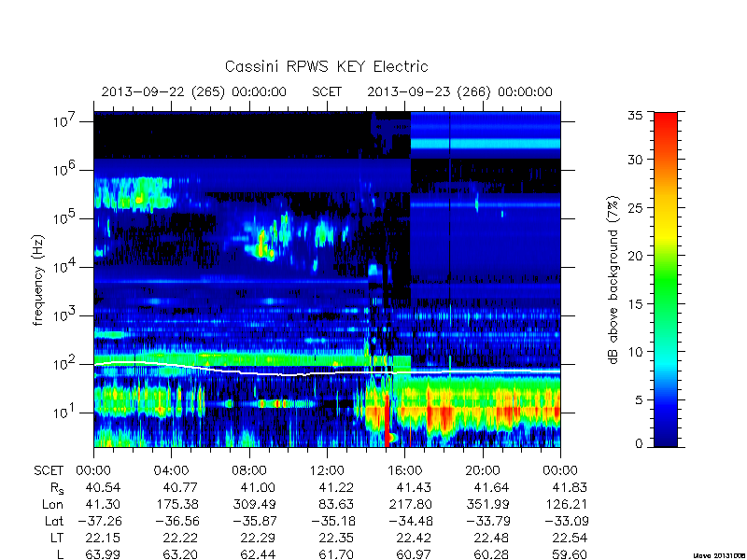Click the Lat row label
This screenshot has width=747, height=560.
point(54,522)
